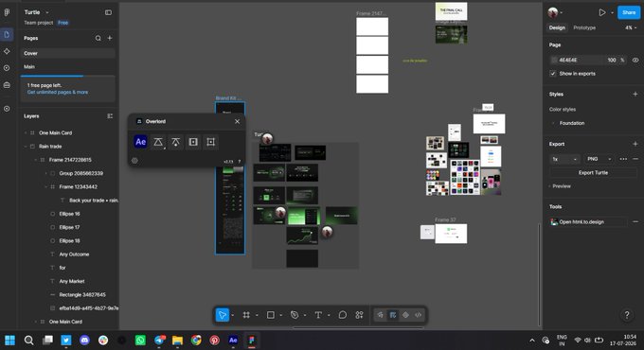
Task: Add a new page with the plus icon
Action: 110,38
